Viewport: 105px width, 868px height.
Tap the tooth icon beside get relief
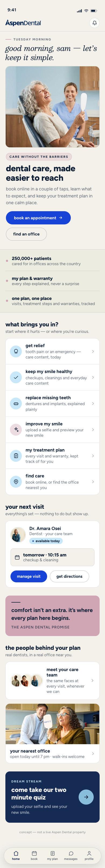pos(16,351)
